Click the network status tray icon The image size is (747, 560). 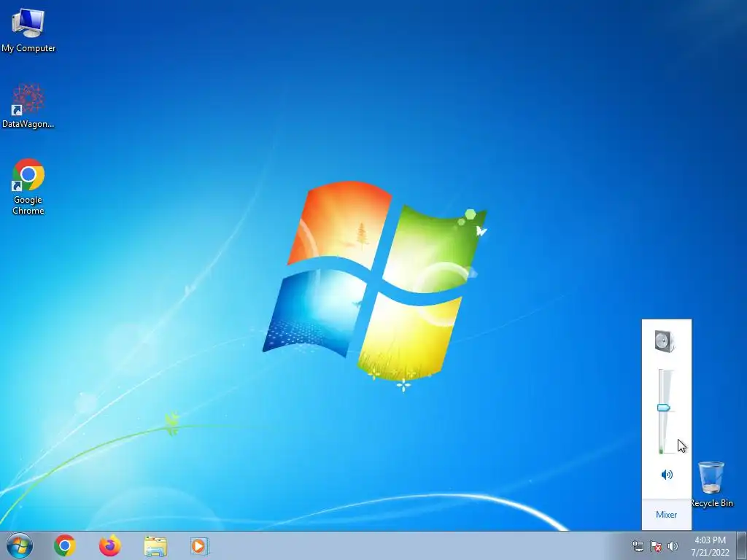[638, 546]
